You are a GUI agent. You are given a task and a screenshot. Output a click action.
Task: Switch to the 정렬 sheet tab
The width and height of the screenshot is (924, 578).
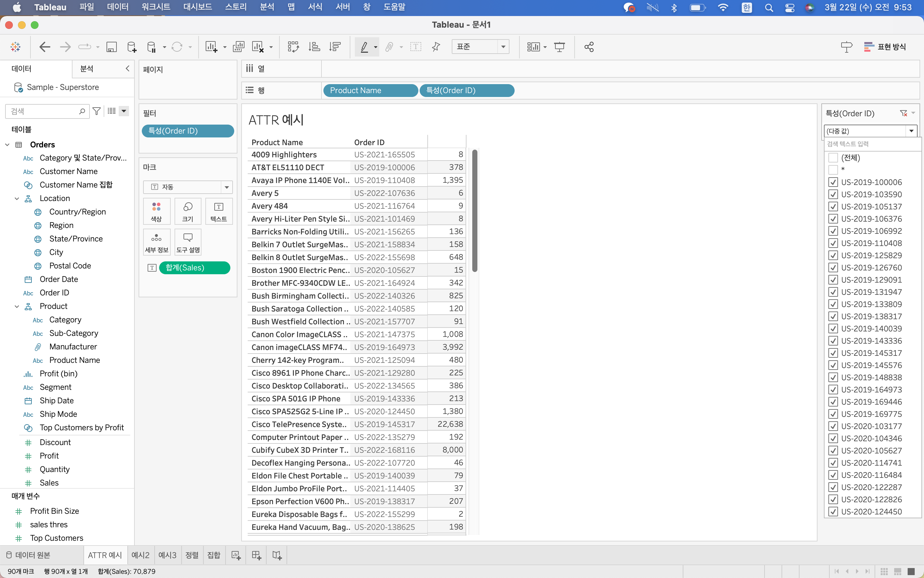coord(192,555)
